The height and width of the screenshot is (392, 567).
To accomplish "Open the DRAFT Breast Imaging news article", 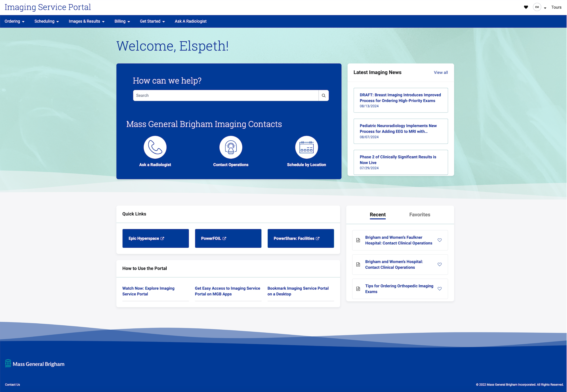I will click(401, 100).
